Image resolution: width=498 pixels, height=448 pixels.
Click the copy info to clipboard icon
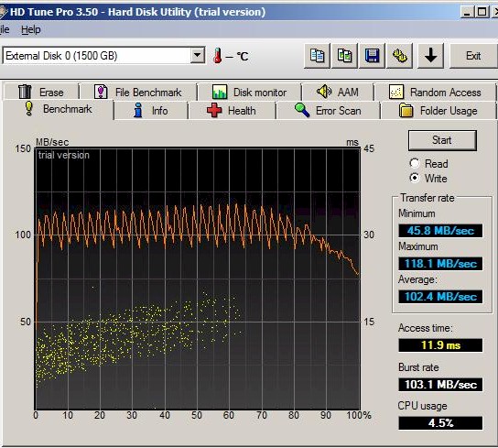[x=317, y=56]
